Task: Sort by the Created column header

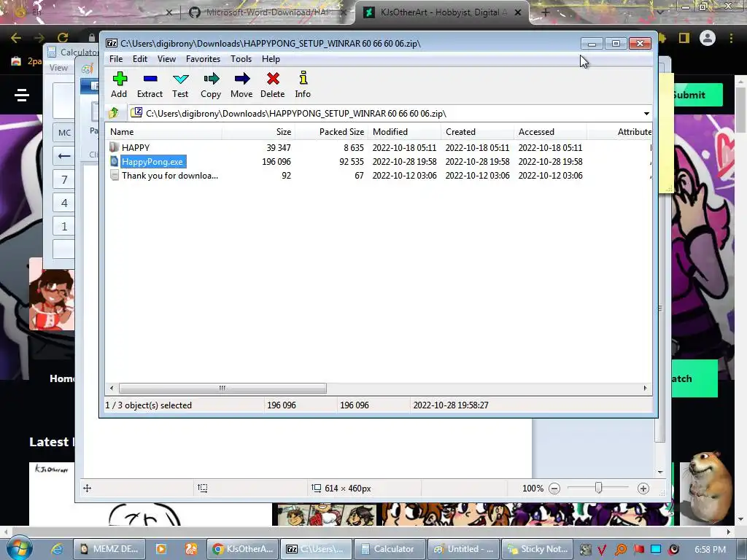Action: click(x=477, y=132)
